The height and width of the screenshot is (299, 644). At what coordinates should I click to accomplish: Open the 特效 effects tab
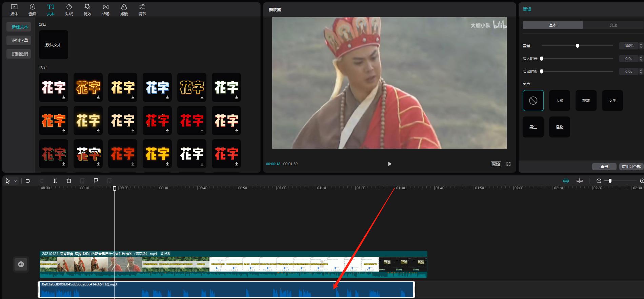pyautogui.click(x=87, y=10)
